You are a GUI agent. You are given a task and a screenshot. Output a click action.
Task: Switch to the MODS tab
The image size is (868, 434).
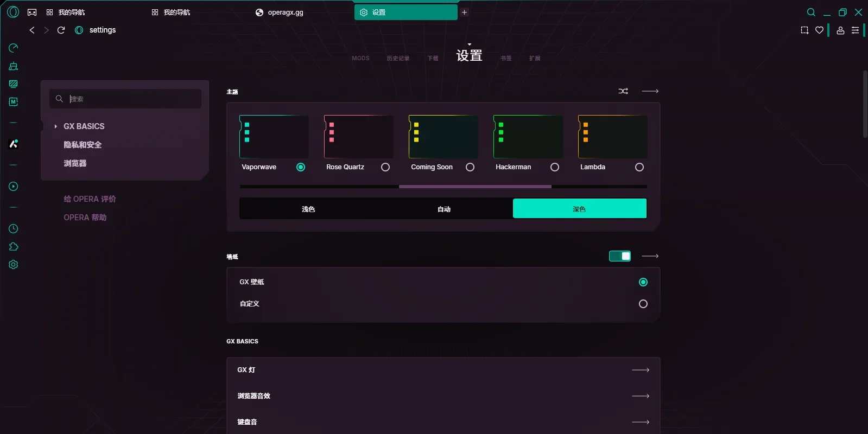click(360, 58)
